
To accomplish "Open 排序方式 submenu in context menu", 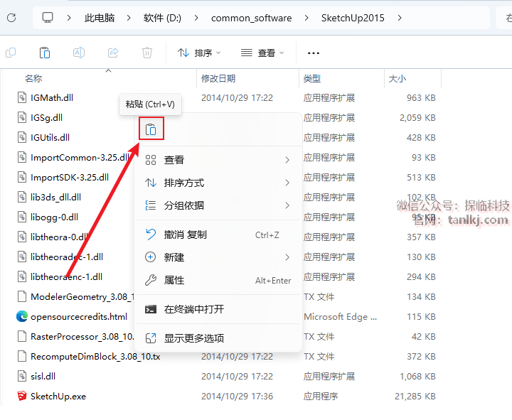I will 218,183.
